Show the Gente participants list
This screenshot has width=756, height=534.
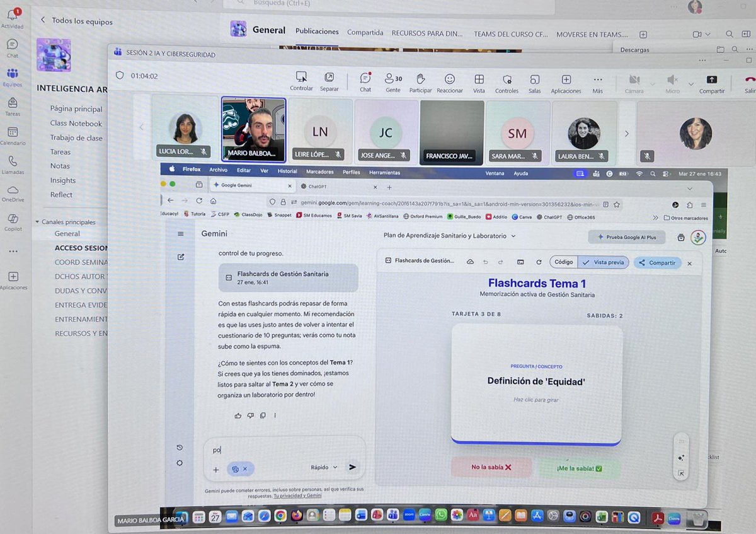point(393,82)
